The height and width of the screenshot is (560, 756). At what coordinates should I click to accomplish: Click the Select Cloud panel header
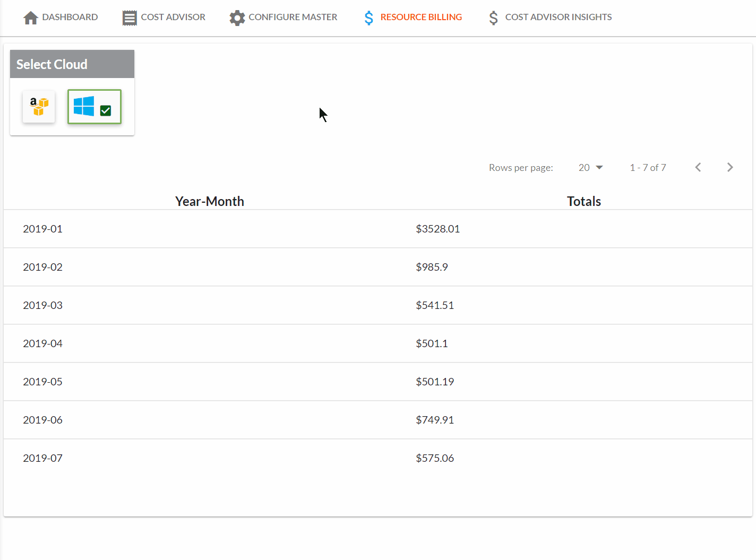tap(72, 64)
